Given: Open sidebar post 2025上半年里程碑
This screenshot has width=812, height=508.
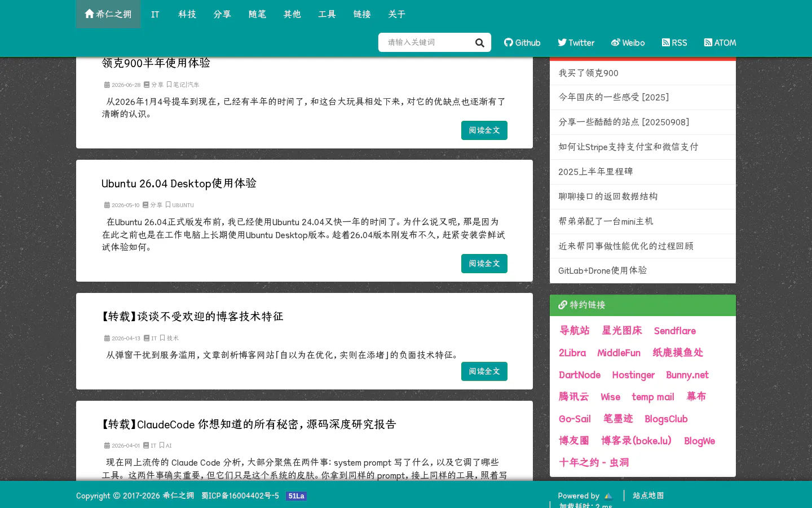Looking at the screenshot, I should tap(643, 172).
